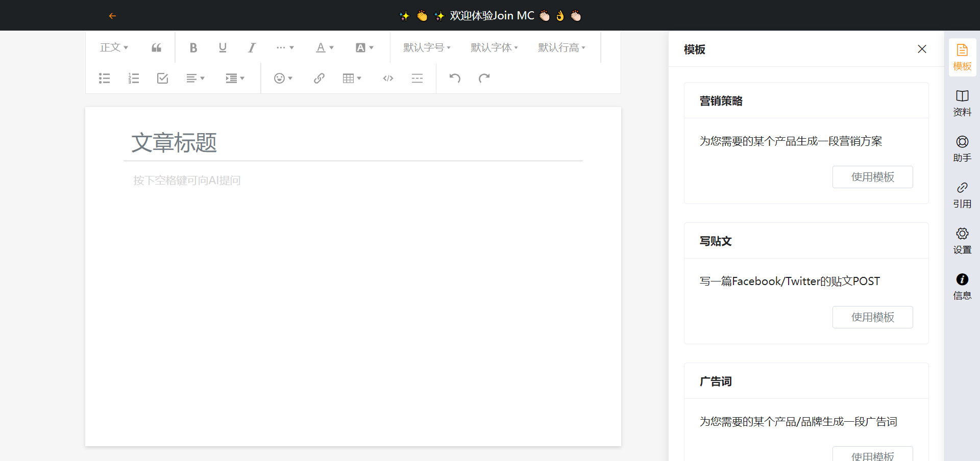Image resolution: width=980 pixels, height=461 pixels.
Task: Use the 营销策略 template button
Action: tap(872, 177)
